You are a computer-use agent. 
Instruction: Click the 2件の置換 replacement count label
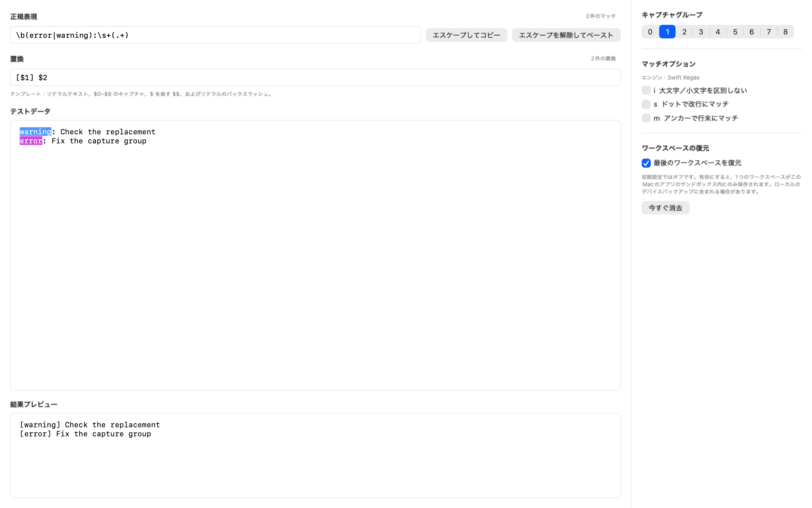(x=603, y=58)
